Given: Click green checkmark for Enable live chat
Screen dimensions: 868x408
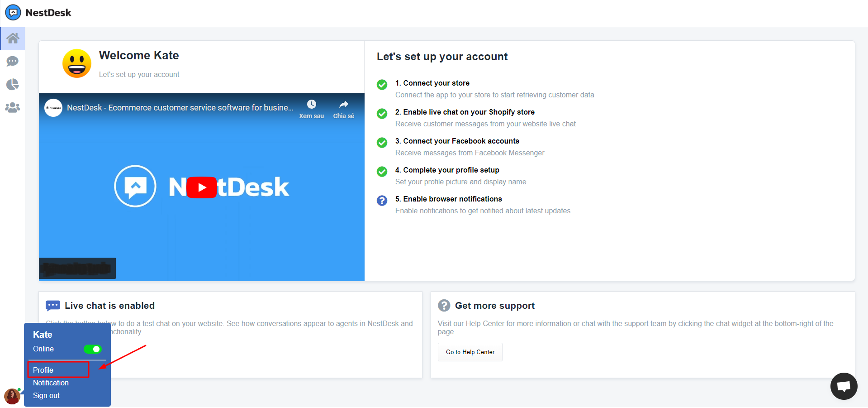Looking at the screenshot, I should click(x=382, y=114).
